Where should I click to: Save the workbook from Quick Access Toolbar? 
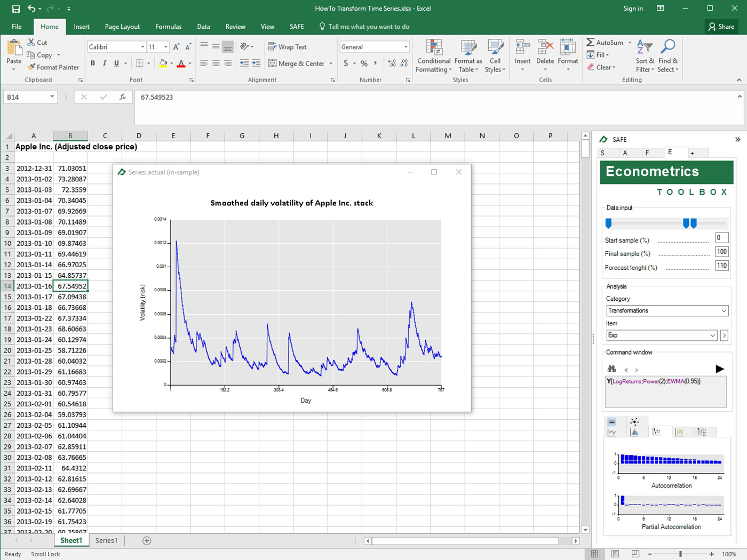point(16,9)
